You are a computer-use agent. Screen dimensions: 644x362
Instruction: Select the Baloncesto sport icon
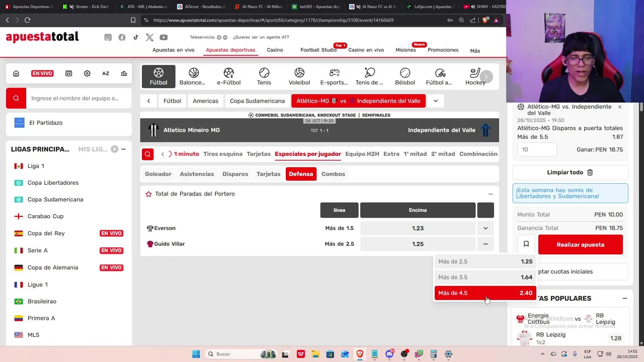pyautogui.click(x=193, y=76)
